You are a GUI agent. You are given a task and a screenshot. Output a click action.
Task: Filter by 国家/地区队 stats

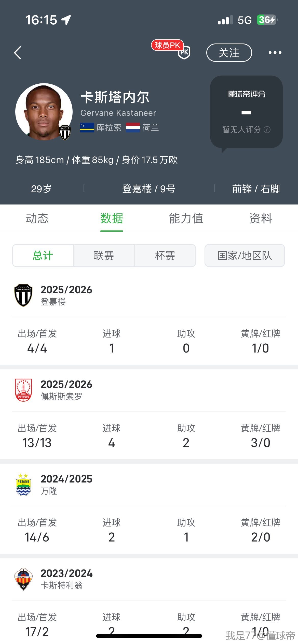pyautogui.click(x=245, y=255)
